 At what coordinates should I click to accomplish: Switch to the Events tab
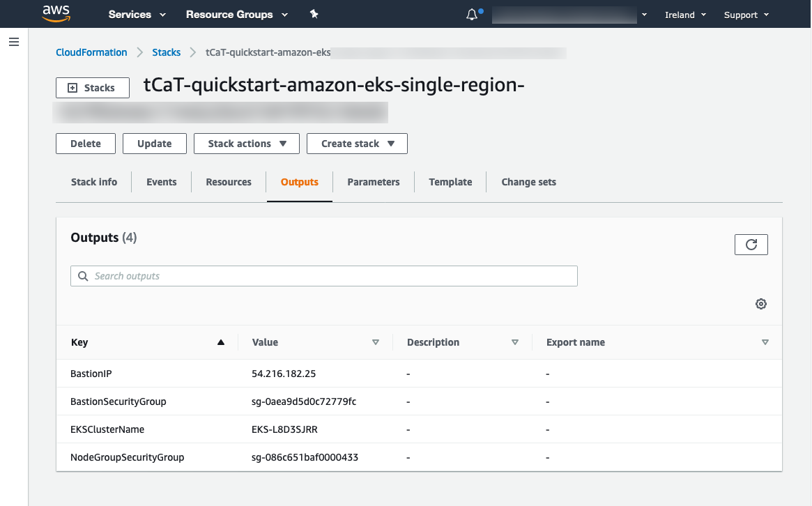click(x=161, y=182)
